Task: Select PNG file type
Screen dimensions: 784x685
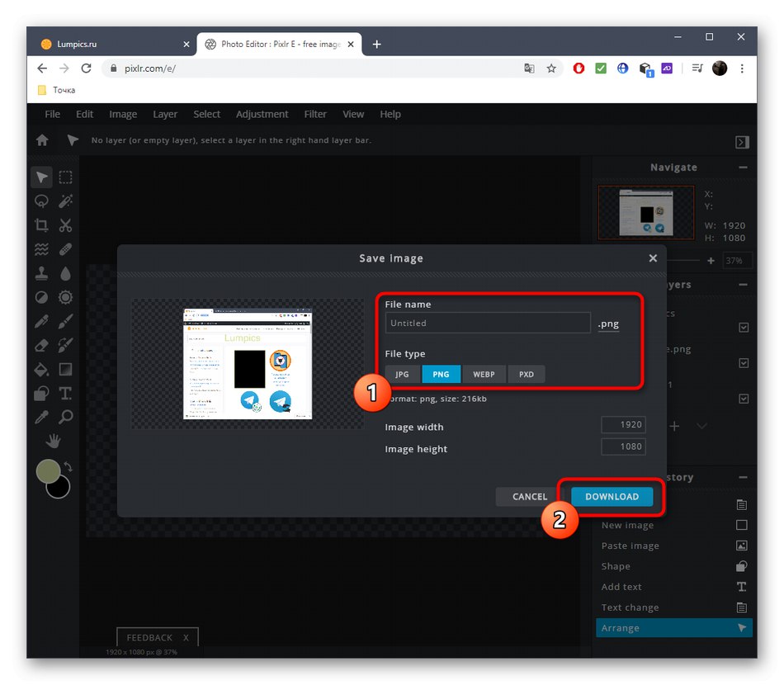Action: tap(441, 374)
